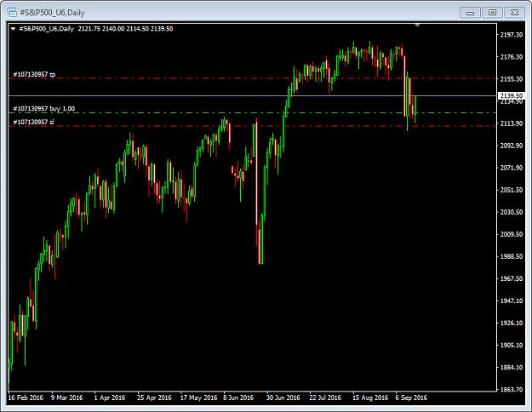The height and width of the screenshot is (412, 532).
Task: Click the 2113.90 price scale value
Action: [x=512, y=123]
